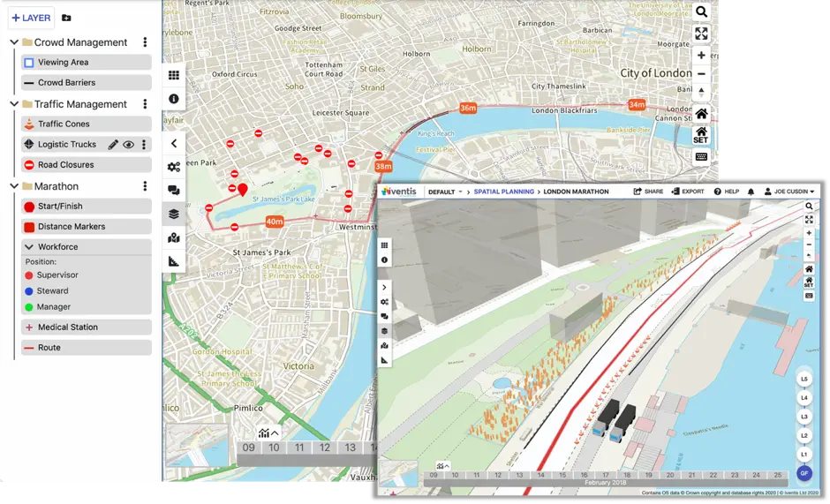Open settings gears on main map sidebar
This screenshot has height=504, width=830.
(x=174, y=167)
